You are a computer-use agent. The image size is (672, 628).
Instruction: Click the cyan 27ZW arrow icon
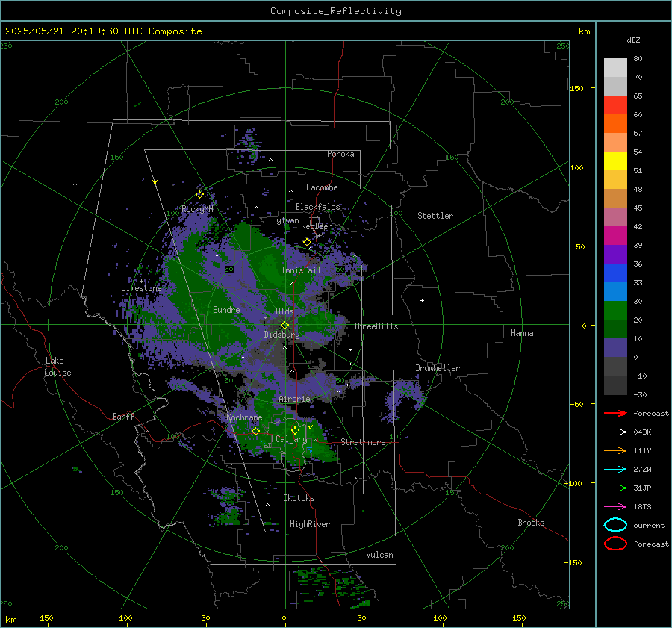coord(615,470)
